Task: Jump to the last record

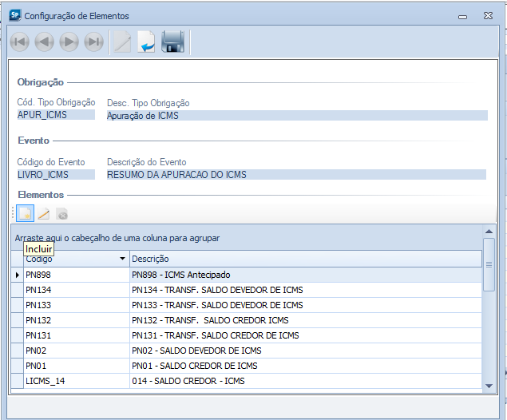Action: pos(94,42)
